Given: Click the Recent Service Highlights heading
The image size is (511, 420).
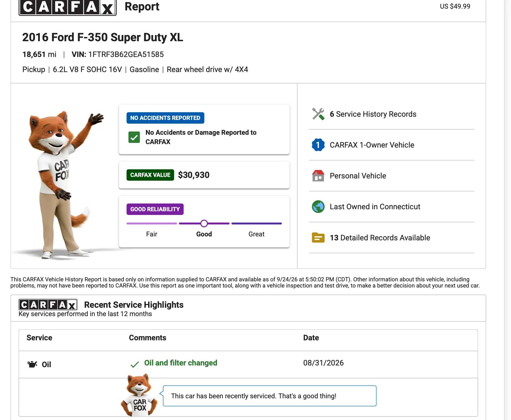Looking at the screenshot, I should (134, 305).
